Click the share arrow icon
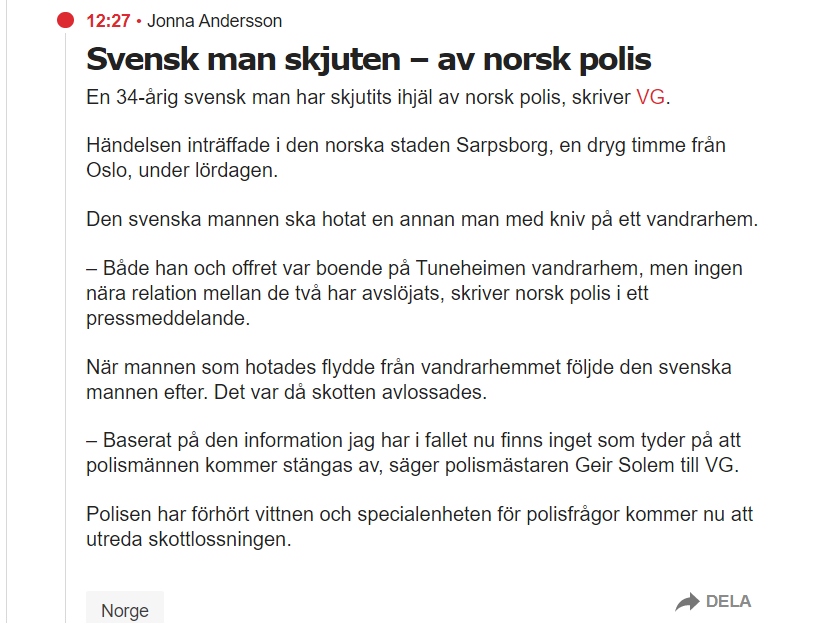Image resolution: width=820 pixels, height=623 pixels. click(687, 602)
